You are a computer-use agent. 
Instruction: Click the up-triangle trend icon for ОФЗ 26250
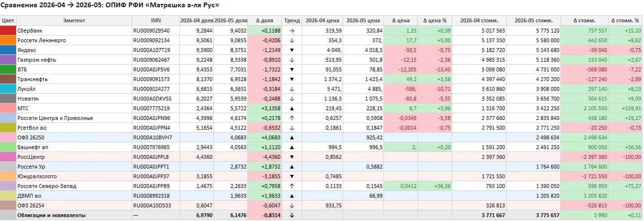[292, 137]
